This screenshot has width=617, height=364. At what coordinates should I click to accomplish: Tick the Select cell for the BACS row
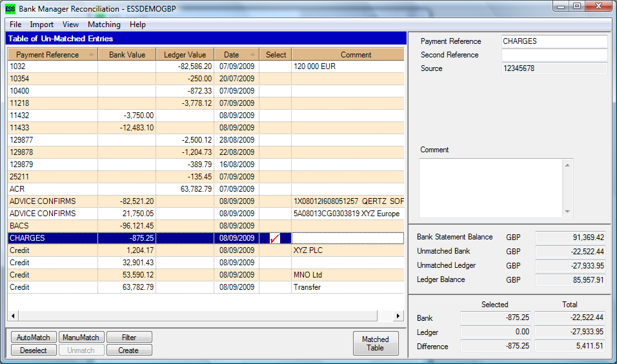[276, 226]
